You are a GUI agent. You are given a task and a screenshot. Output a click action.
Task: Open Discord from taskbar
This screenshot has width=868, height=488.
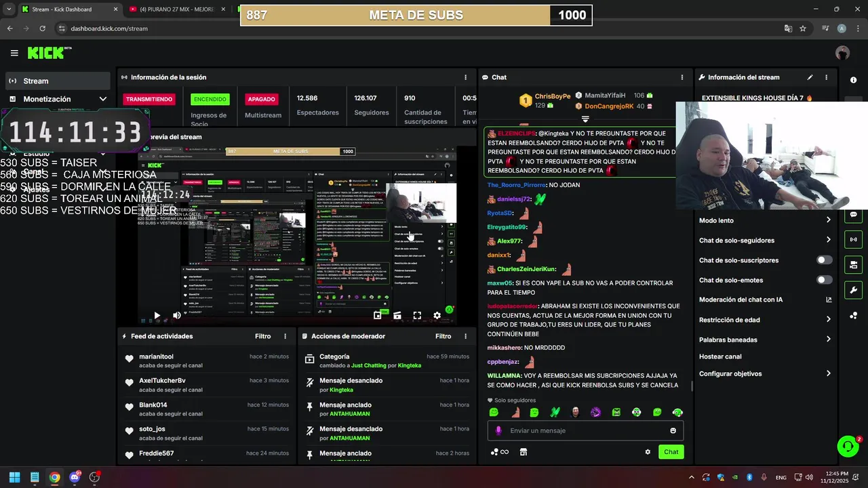(75, 477)
